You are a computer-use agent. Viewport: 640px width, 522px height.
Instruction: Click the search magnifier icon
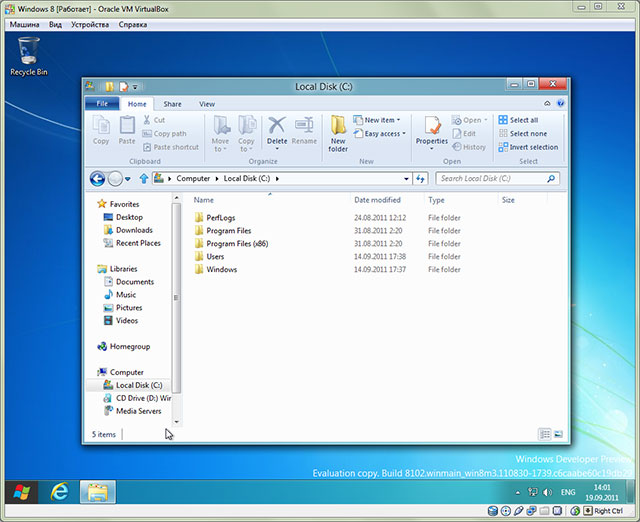click(551, 178)
